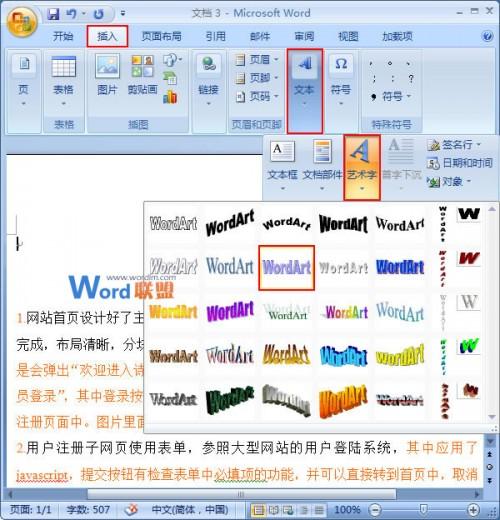
Task: Expand the 文本 text group
Action: tap(305, 91)
